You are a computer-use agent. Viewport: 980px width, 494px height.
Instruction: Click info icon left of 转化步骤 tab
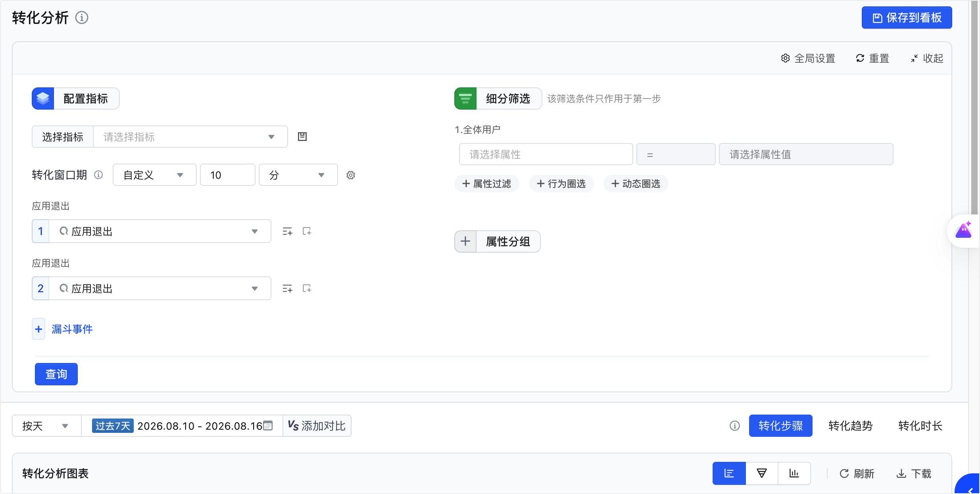pyautogui.click(x=735, y=426)
